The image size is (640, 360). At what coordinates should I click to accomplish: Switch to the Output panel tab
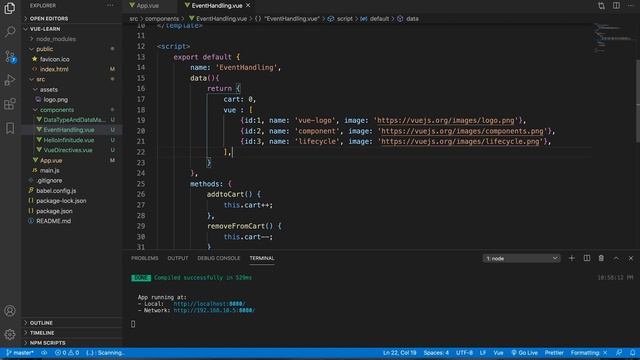click(x=178, y=258)
